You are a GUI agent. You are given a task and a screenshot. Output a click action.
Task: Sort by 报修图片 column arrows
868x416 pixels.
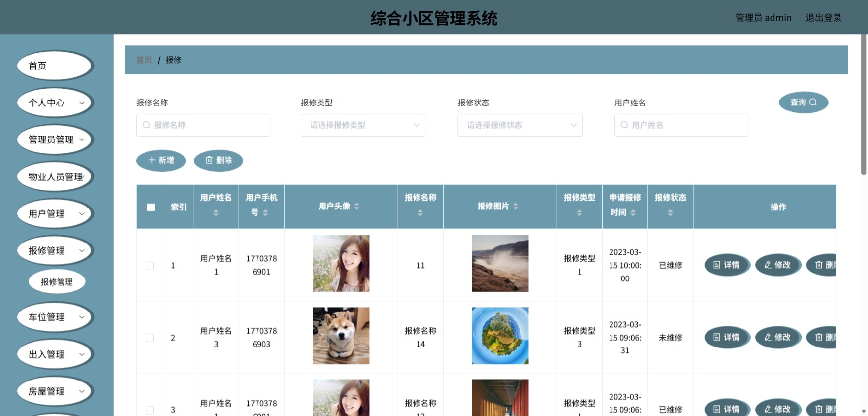[515, 207]
